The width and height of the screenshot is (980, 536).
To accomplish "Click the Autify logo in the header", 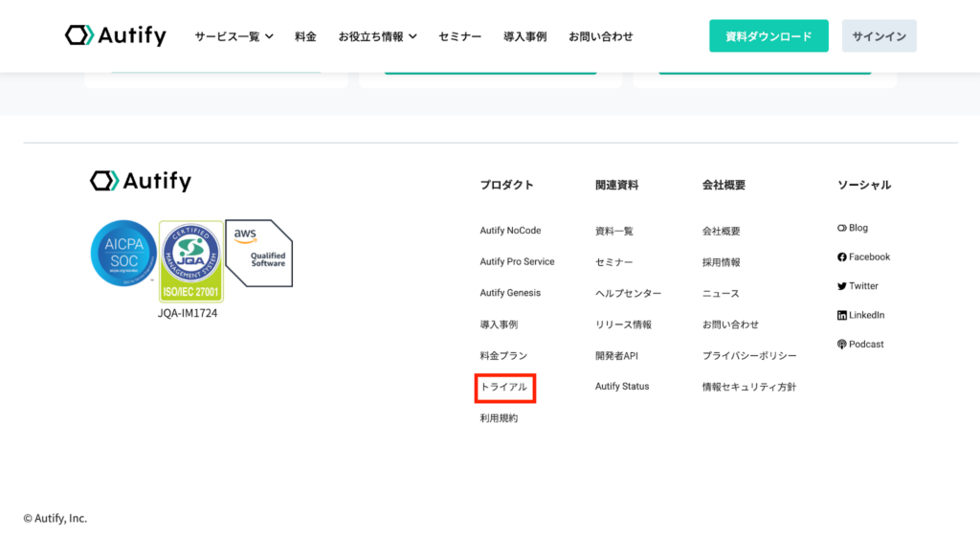I will 116,36.
